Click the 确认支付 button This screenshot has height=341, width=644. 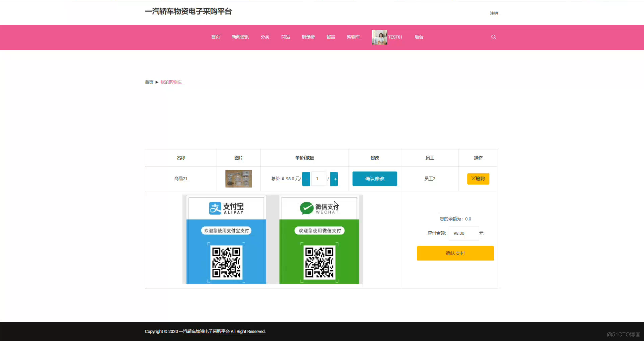pos(455,253)
